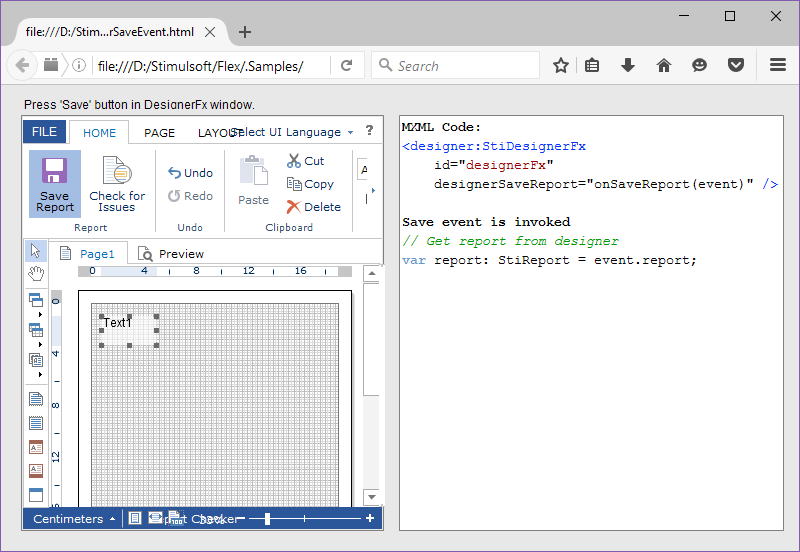Viewport: 800px width, 552px height.
Task: Click the 'Save event is invoked' text
Action: [486, 222]
